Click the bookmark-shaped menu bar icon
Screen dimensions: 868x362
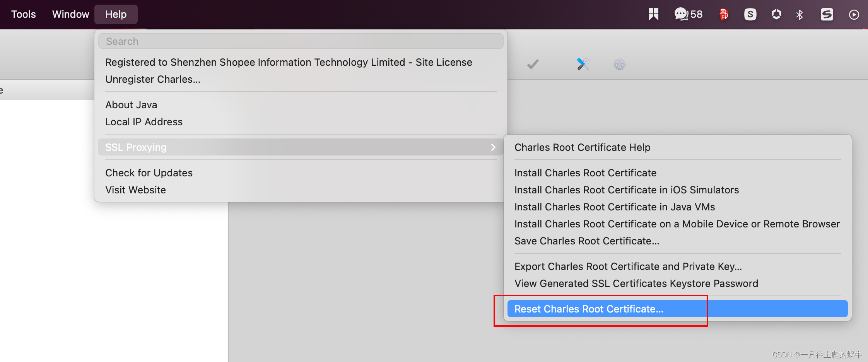[654, 14]
